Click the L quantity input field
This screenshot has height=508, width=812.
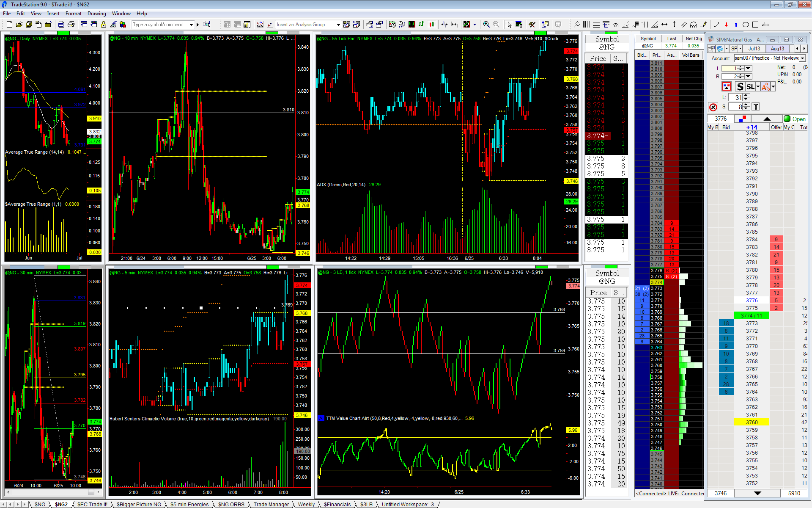[729, 68]
